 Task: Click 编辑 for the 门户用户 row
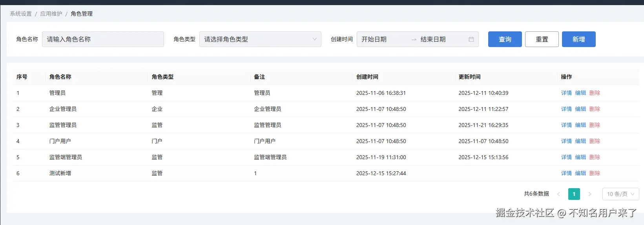[580, 141]
